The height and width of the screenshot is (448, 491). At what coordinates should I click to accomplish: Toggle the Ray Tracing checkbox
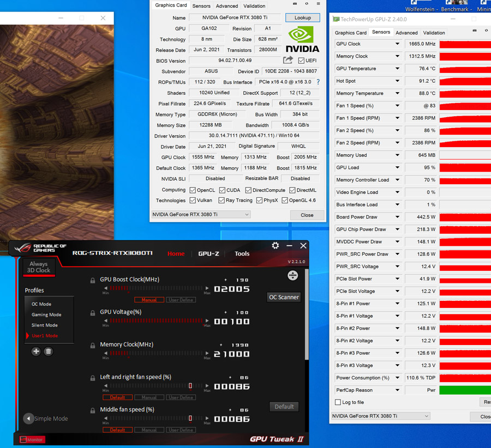221,200
